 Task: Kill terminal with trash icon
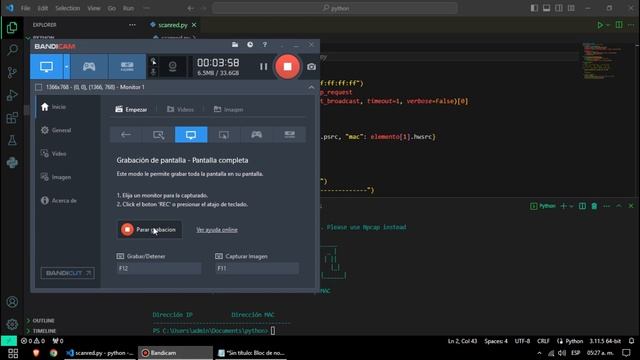click(x=594, y=206)
